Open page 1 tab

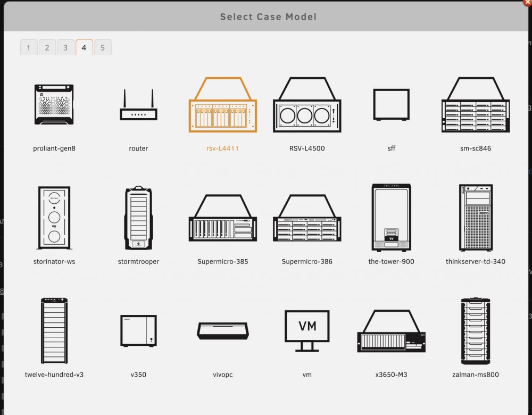29,47
